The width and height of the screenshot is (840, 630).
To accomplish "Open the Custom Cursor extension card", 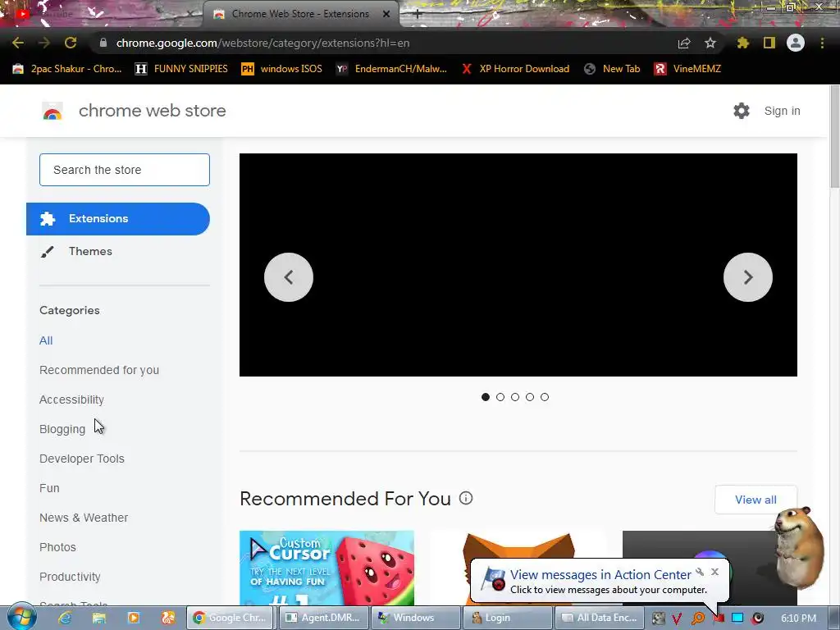I will pos(326,568).
